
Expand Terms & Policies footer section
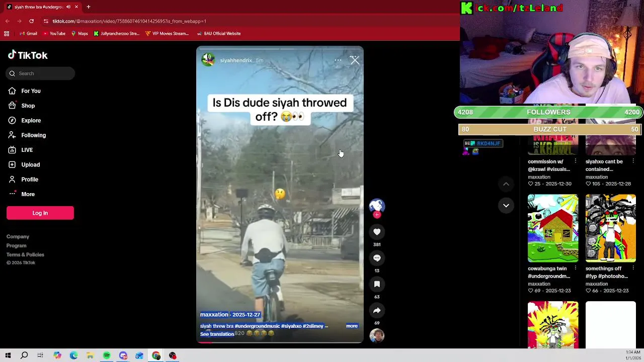point(25,254)
